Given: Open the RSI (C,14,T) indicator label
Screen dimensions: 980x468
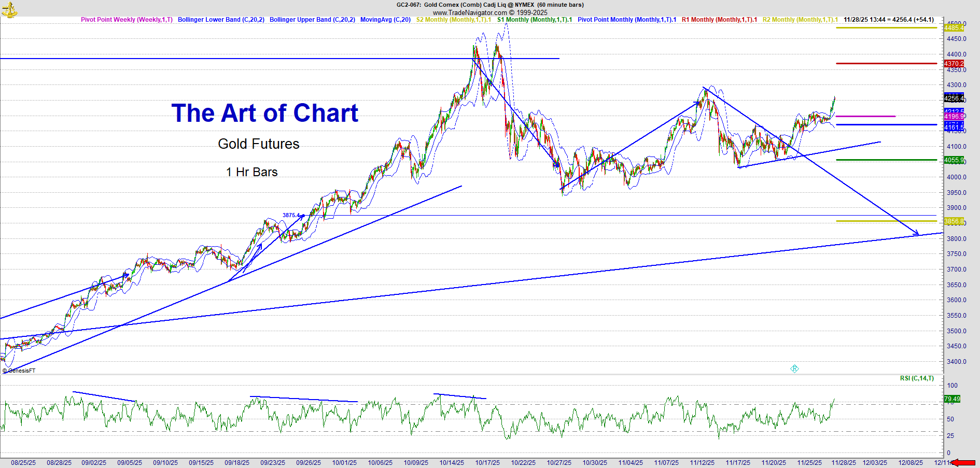Looking at the screenshot, I should coord(917,378).
